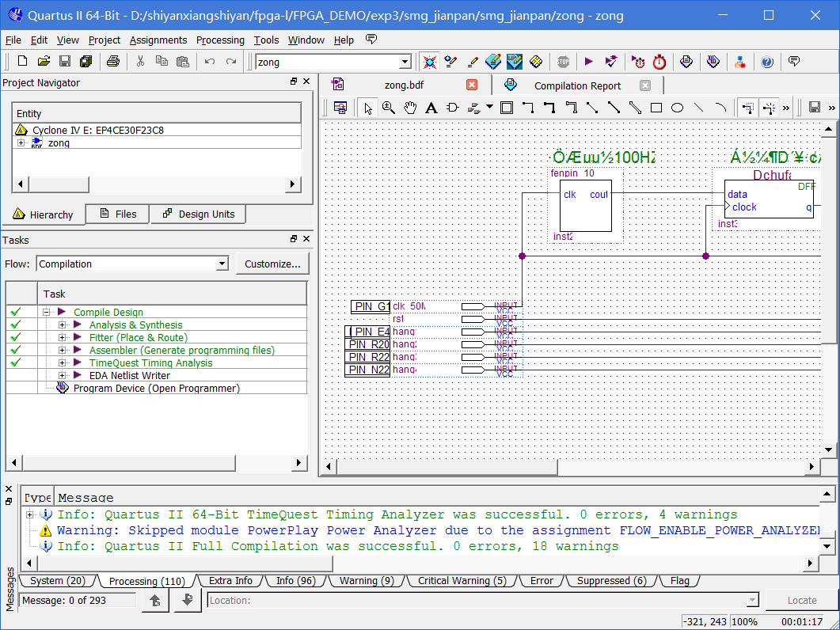The width and height of the screenshot is (840, 630).
Task: Select the Symbol tool gate icon
Action: [453, 108]
